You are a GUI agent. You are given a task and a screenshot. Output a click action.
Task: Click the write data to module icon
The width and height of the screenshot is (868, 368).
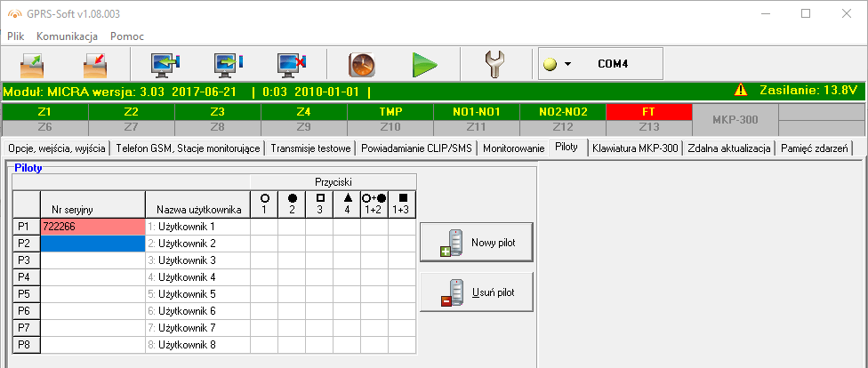click(x=229, y=65)
